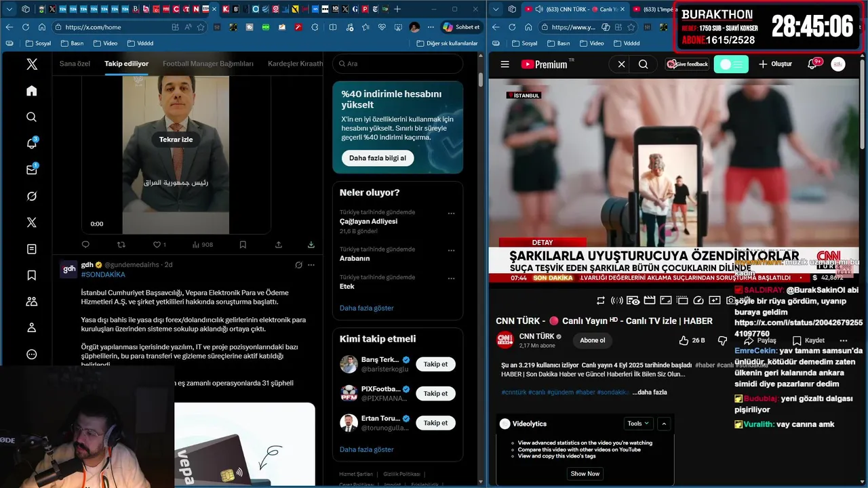Click Daha fazla bilgi al button
The image size is (868, 488).
pos(377,158)
